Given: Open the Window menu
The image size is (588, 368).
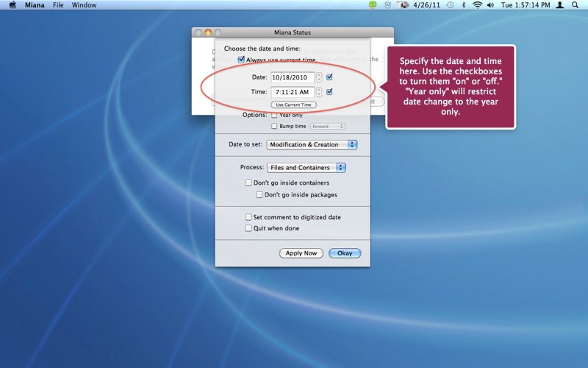Looking at the screenshot, I should [x=84, y=5].
